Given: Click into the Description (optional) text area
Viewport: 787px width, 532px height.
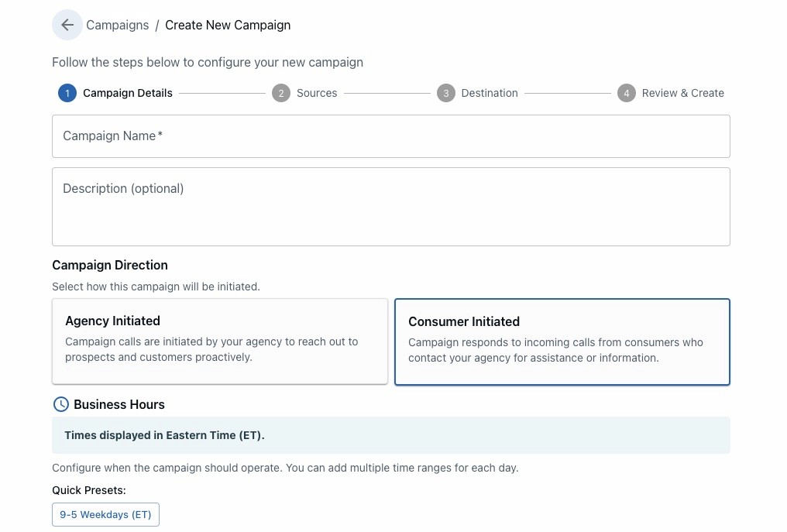Looking at the screenshot, I should click(x=390, y=207).
